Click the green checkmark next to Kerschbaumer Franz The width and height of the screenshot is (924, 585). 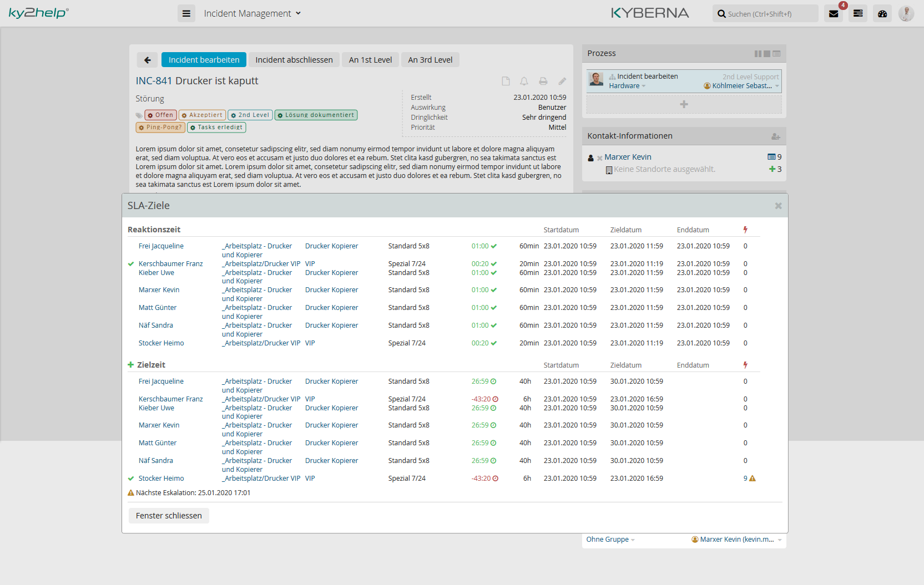click(131, 263)
